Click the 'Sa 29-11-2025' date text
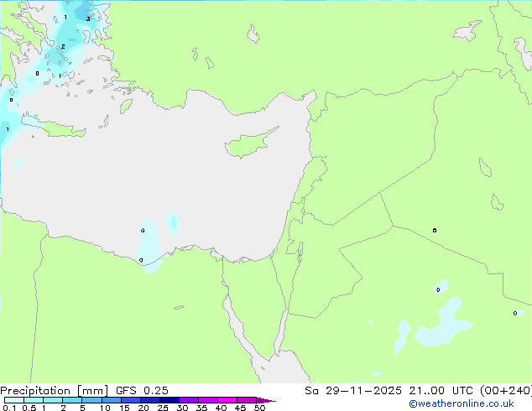The height and width of the screenshot is (411, 532). click(x=353, y=391)
